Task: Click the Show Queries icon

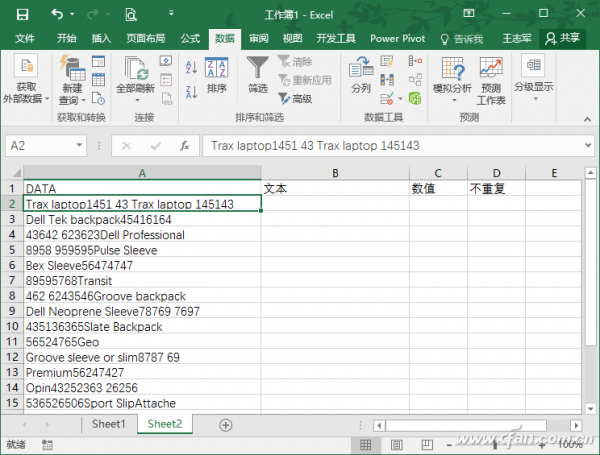Action: tap(98, 62)
